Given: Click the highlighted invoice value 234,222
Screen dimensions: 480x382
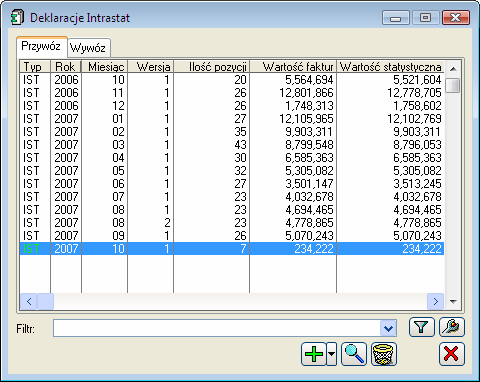Looking at the screenshot, I should tap(314, 249).
